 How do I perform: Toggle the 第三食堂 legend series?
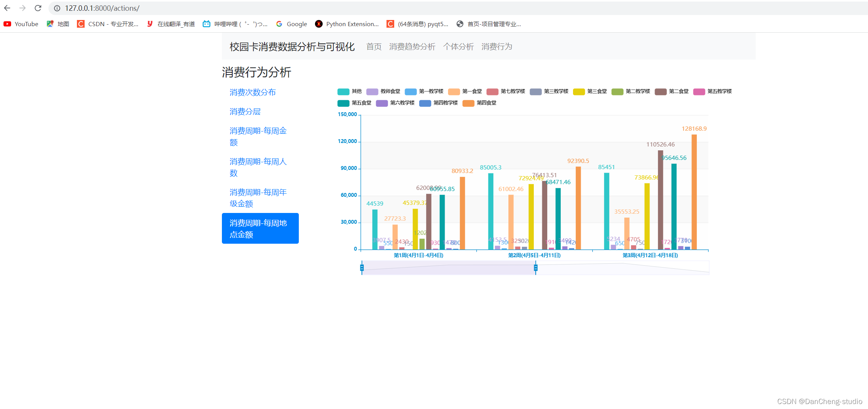pos(590,91)
